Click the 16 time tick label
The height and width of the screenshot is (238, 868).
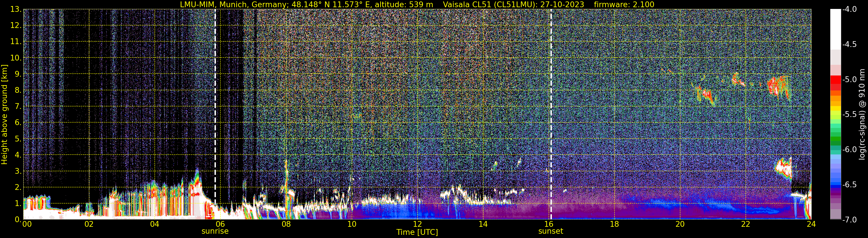click(548, 224)
